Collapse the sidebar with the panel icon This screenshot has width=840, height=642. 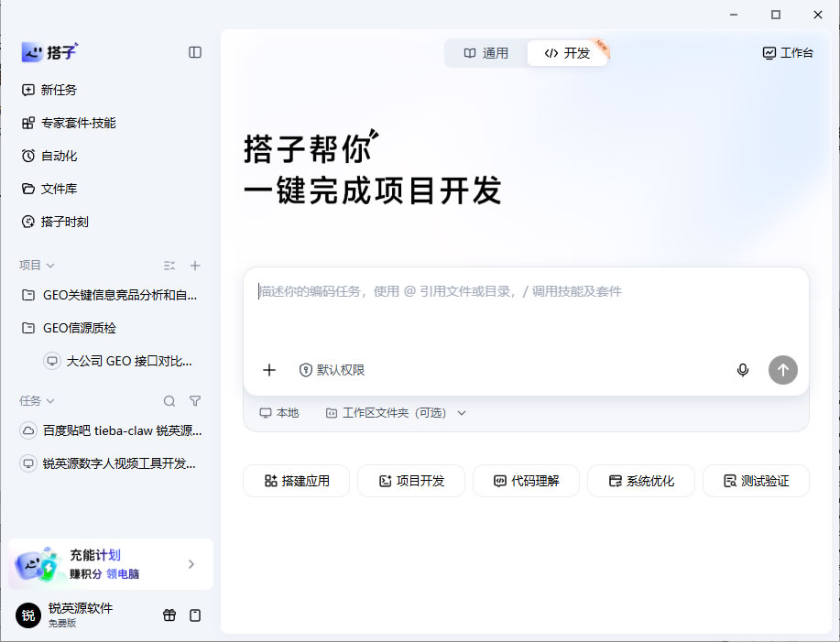(195, 52)
